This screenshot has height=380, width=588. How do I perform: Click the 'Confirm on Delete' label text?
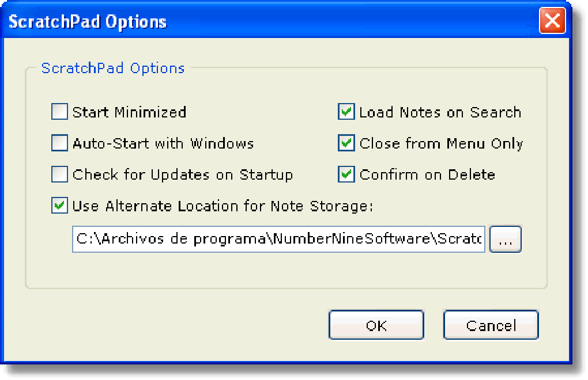point(427,175)
